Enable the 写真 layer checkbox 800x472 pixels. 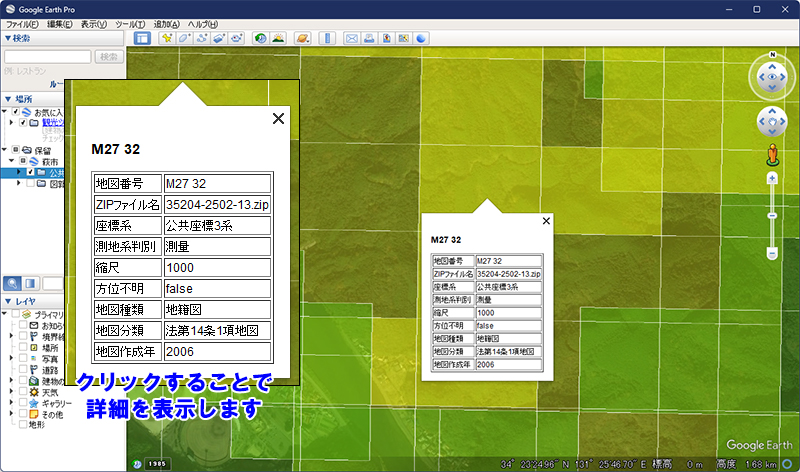pyautogui.click(x=23, y=359)
